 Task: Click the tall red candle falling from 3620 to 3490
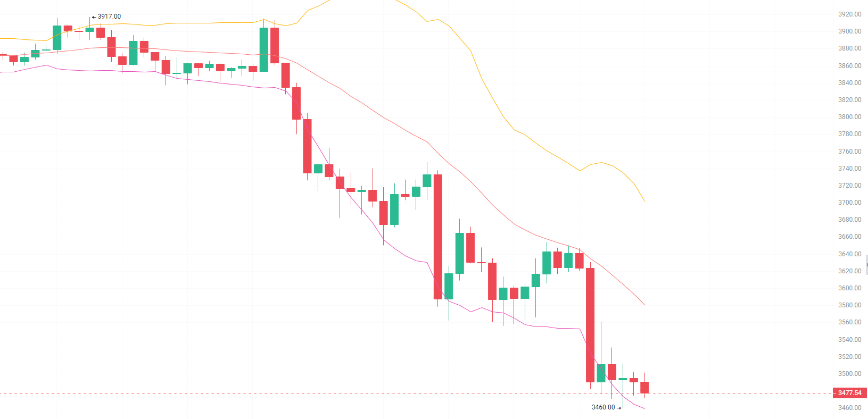590,324
